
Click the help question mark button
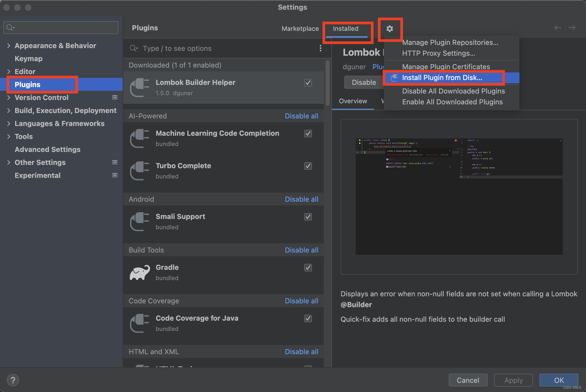click(x=13, y=380)
